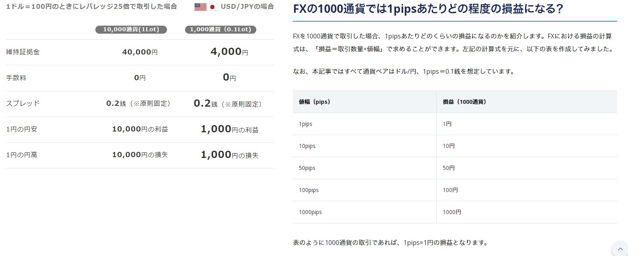Click the Japan flag icon
The height and width of the screenshot is (267, 644).
tap(213, 7)
